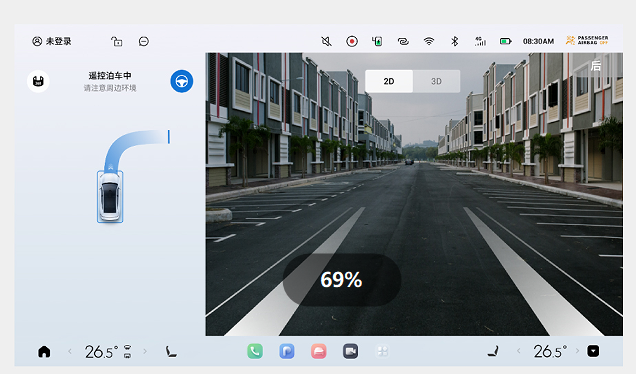Open the dashcam camera app
636x374 pixels.
pyautogui.click(x=350, y=351)
